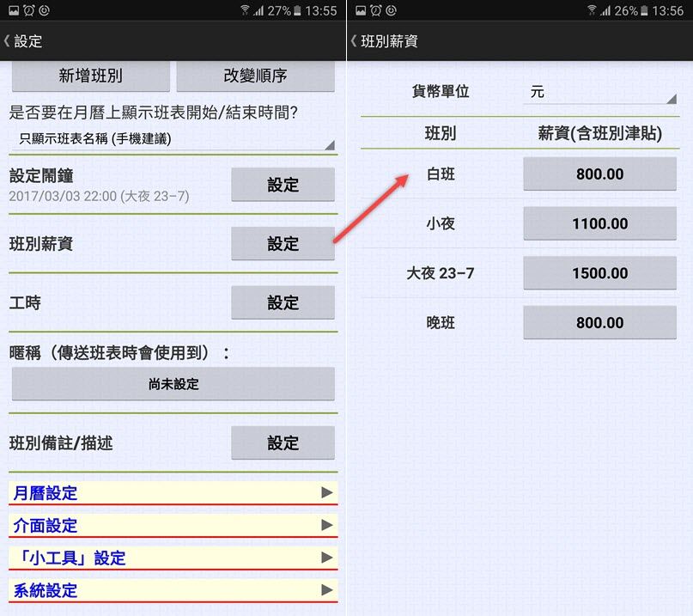Screen dimensions: 693x616
Task: Tap the 白班 shift name
Action: coord(441,174)
